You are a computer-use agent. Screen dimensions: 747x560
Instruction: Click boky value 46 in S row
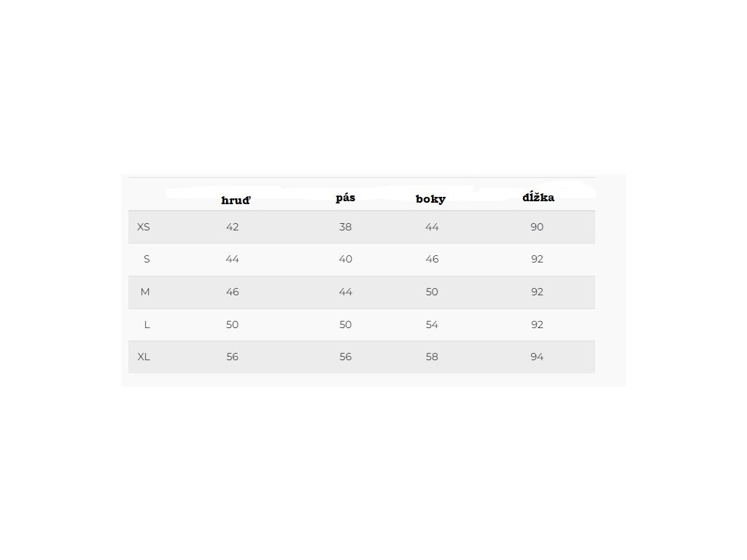pyautogui.click(x=432, y=259)
